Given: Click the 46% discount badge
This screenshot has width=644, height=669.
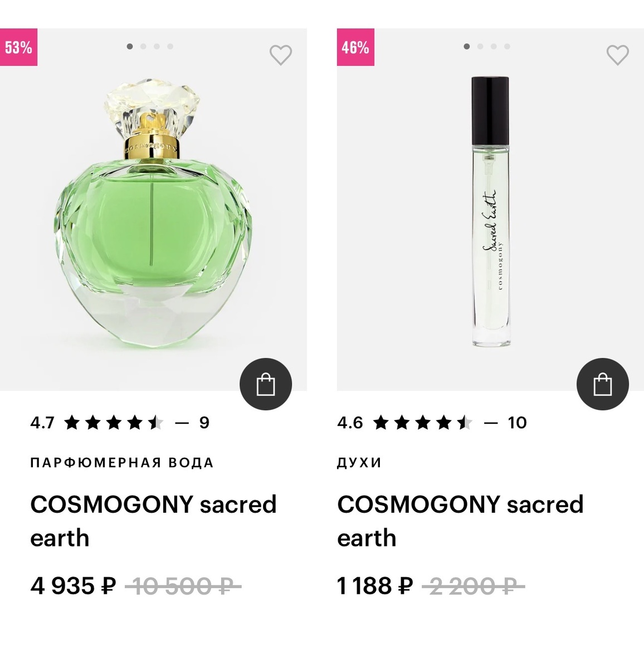Looking at the screenshot, I should (355, 47).
